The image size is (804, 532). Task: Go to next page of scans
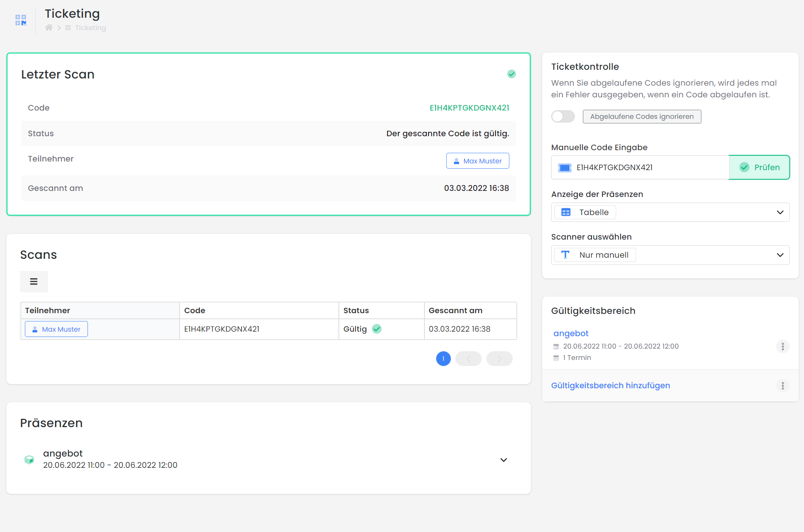tap(499, 358)
